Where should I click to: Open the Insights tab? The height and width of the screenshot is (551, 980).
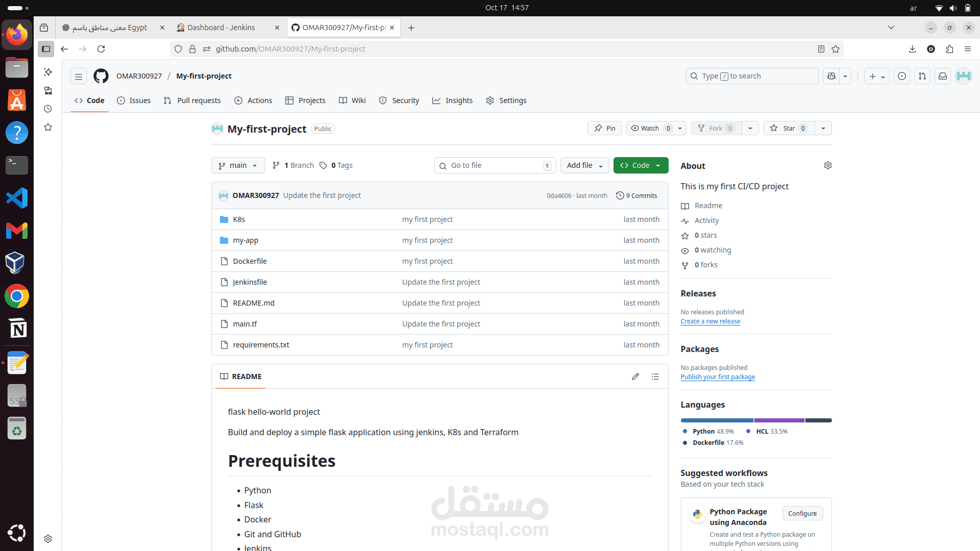point(452,101)
